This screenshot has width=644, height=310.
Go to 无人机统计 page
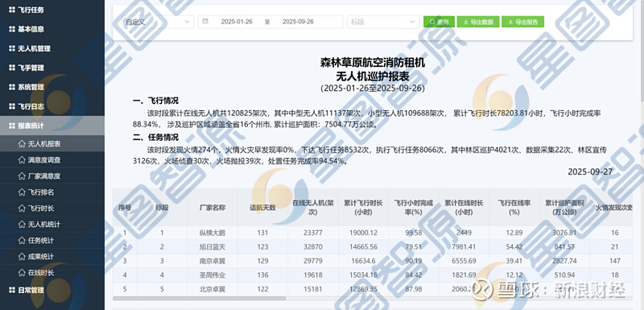point(52,224)
